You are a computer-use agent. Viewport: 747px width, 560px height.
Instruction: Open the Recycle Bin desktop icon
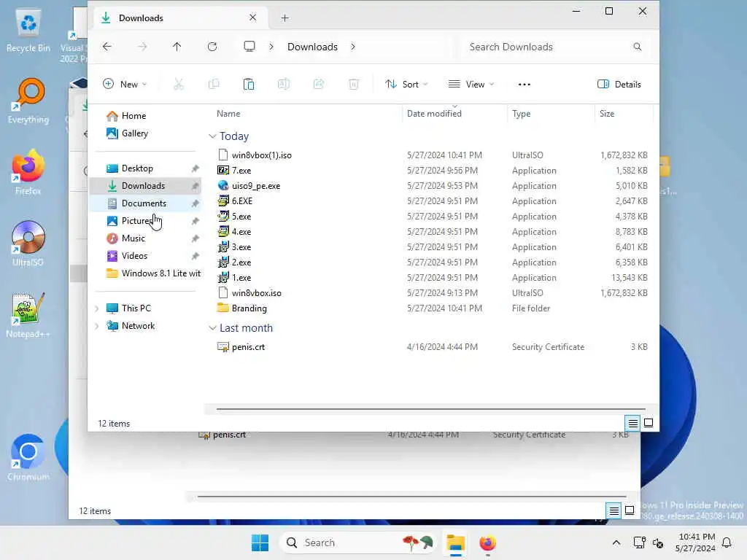(x=28, y=31)
